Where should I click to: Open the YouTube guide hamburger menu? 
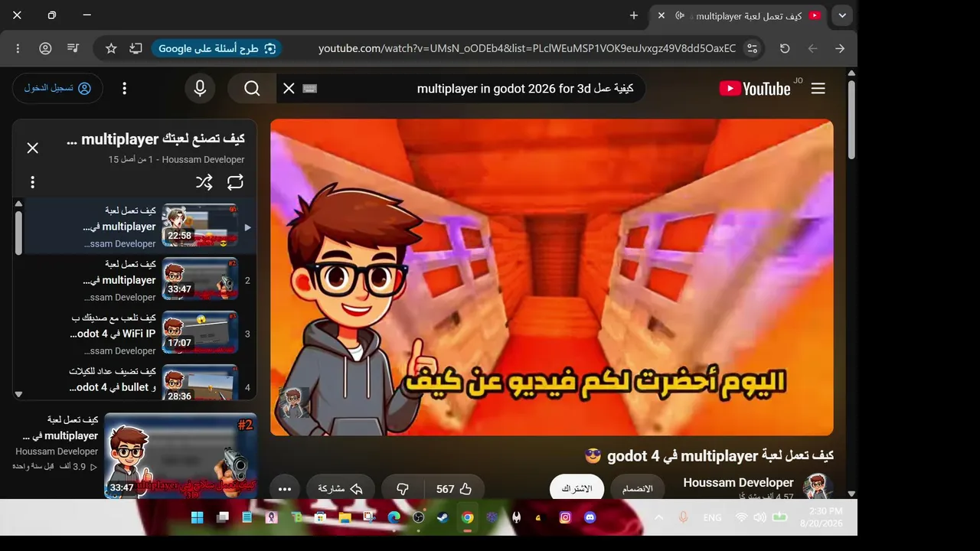click(x=818, y=89)
